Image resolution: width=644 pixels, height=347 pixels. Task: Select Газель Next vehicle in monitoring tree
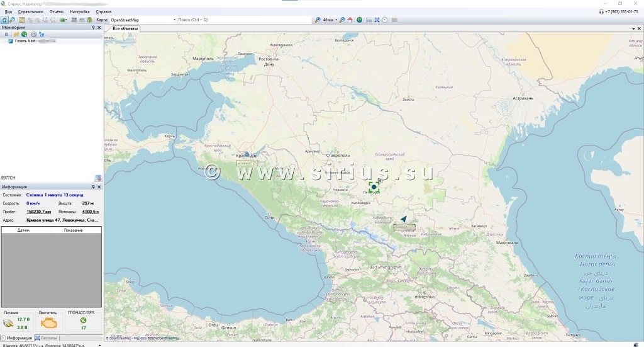(25, 41)
